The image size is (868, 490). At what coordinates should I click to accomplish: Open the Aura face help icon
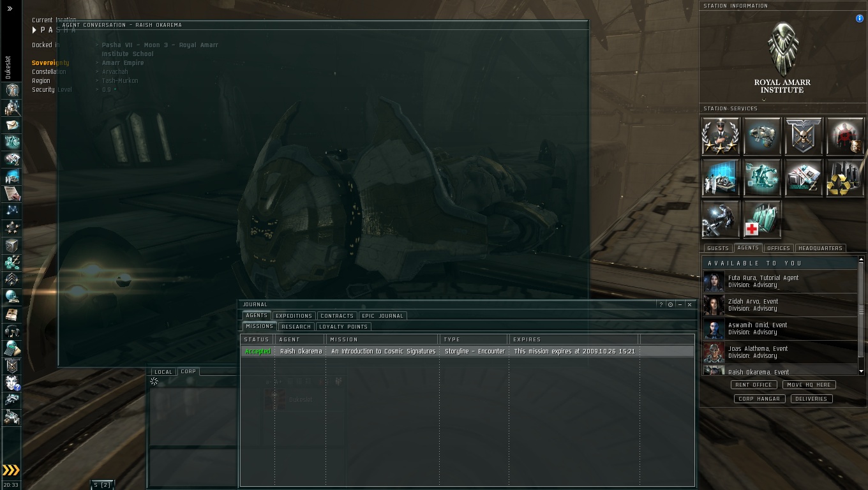12,383
